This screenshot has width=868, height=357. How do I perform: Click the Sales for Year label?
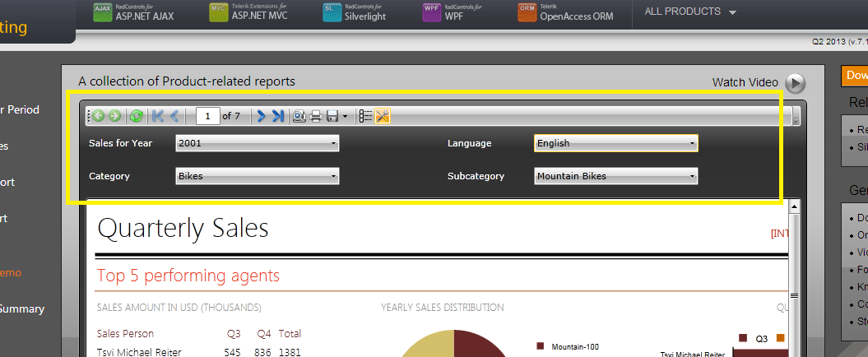tap(121, 143)
